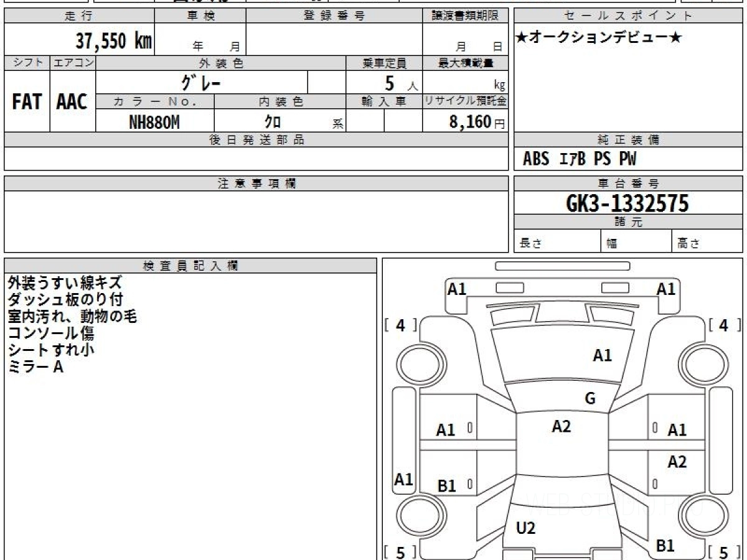Click the 注意事項欄 header
747x560 pixels.
coord(256,184)
